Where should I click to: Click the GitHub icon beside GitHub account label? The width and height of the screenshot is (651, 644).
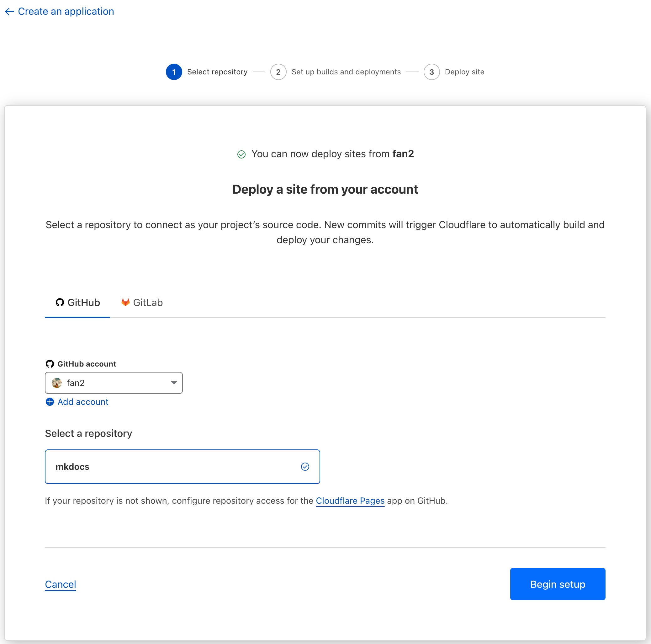(50, 363)
